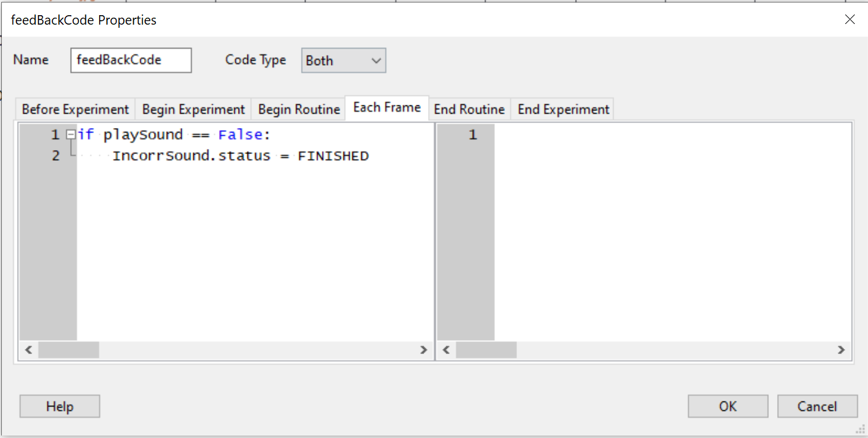The image size is (868, 438).
Task: Switch to the Before Experiment tab
Action: (x=75, y=109)
